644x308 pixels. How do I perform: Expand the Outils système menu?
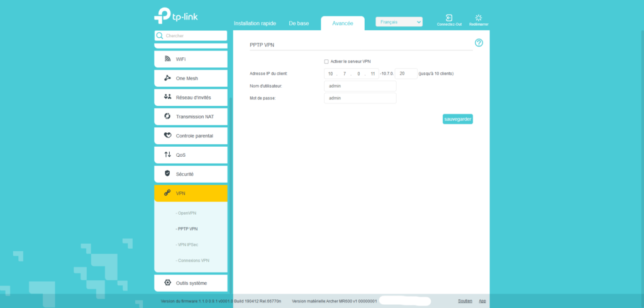191,283
